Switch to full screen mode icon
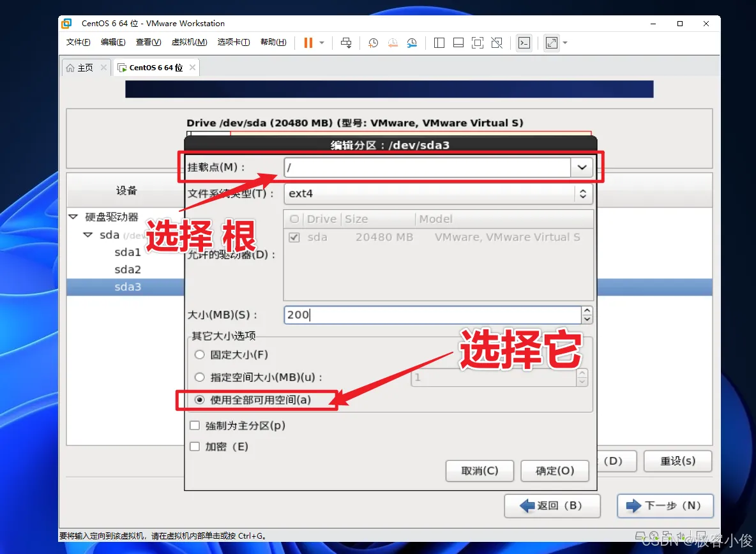 click(x=478, y=43)
